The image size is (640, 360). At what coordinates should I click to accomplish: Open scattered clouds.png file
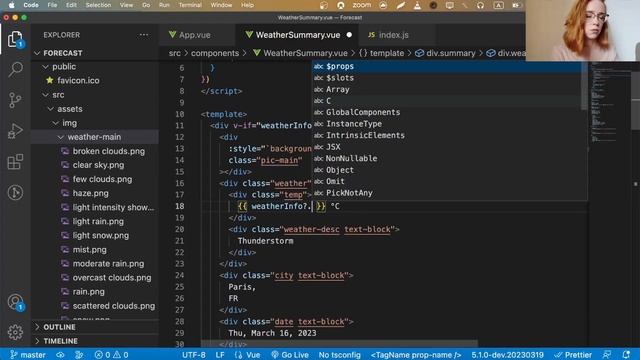pos(95,306)
